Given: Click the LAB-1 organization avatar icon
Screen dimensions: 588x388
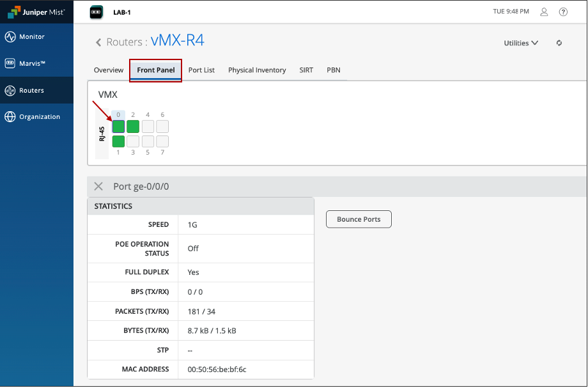Looking at the screenshot, I should [x=96, y=12].
